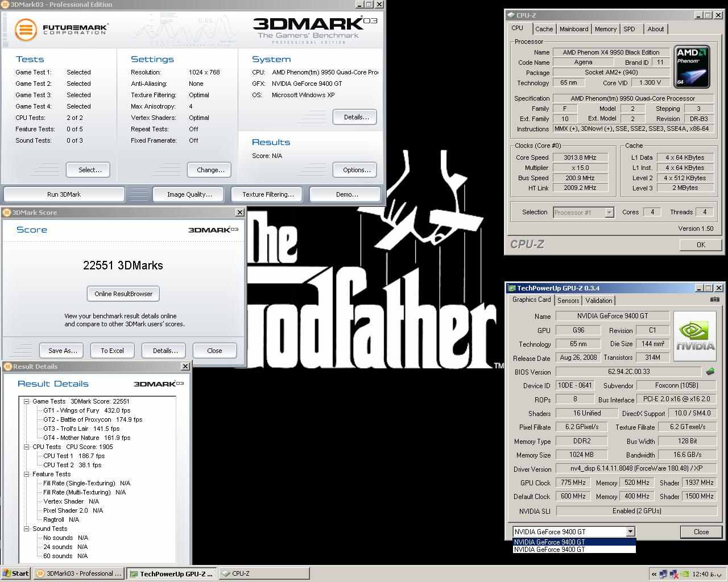Open the About tab in CPU-Z
Viewport: 728px width, 582px height.
coord(655,29)
